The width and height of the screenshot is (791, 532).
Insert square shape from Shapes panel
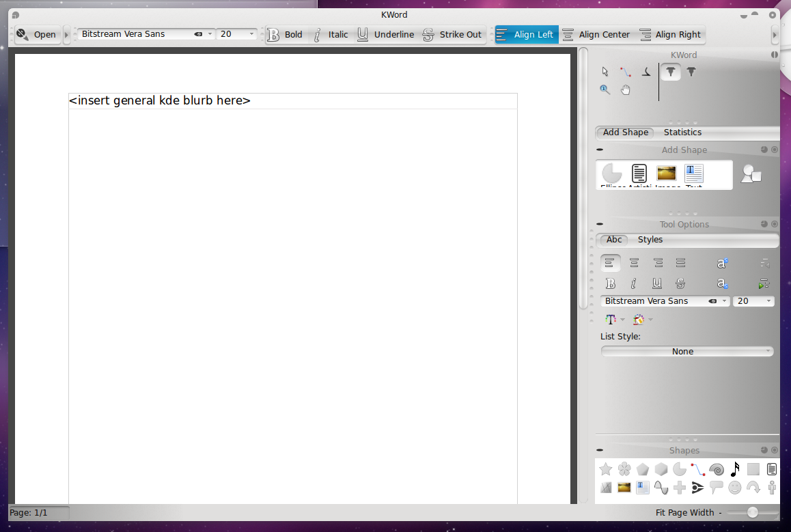pyautogui.click(x=753, y=469)
